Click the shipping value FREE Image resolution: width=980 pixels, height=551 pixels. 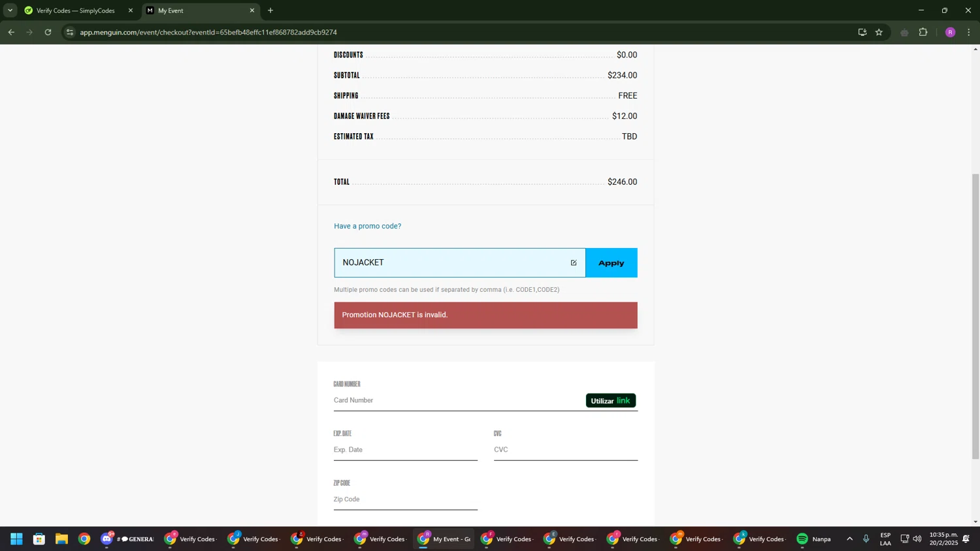[628, 96]
